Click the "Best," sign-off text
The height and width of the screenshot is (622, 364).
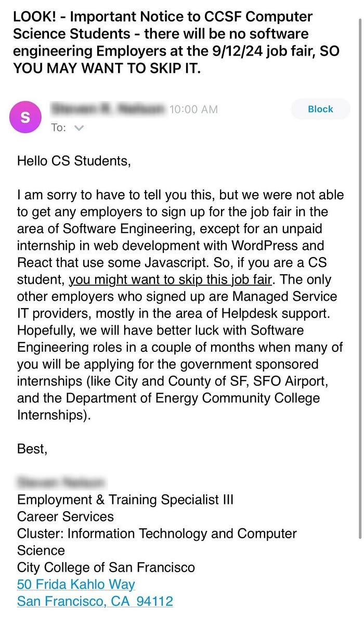[x=32, y=449]
